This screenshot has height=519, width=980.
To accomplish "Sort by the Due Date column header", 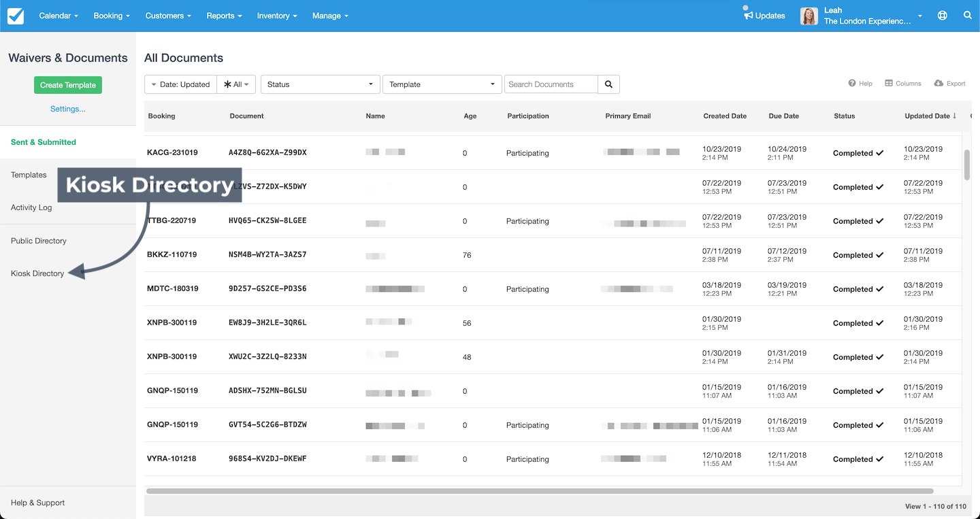I will pyautogui.click(x=784, y=116).
